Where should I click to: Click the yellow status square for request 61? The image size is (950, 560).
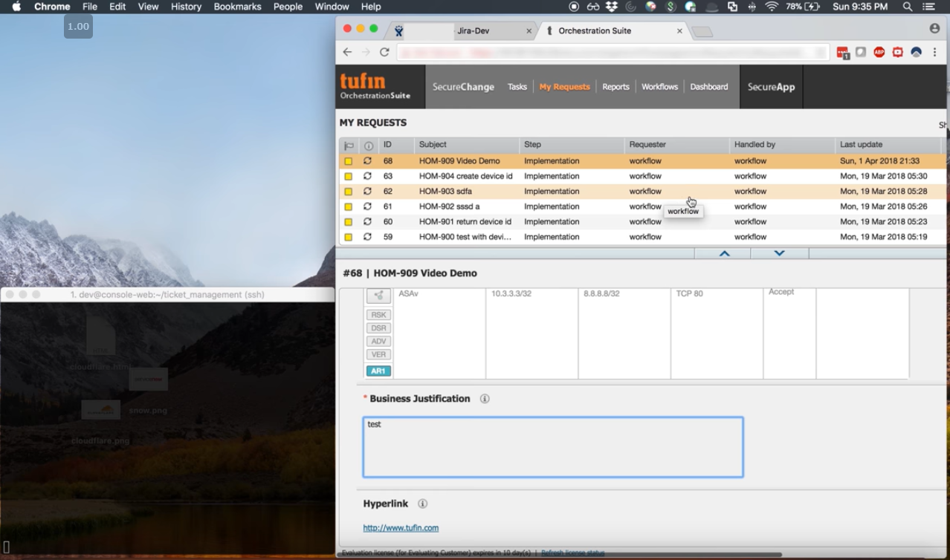pyautogui.click(x=348, y=206)
